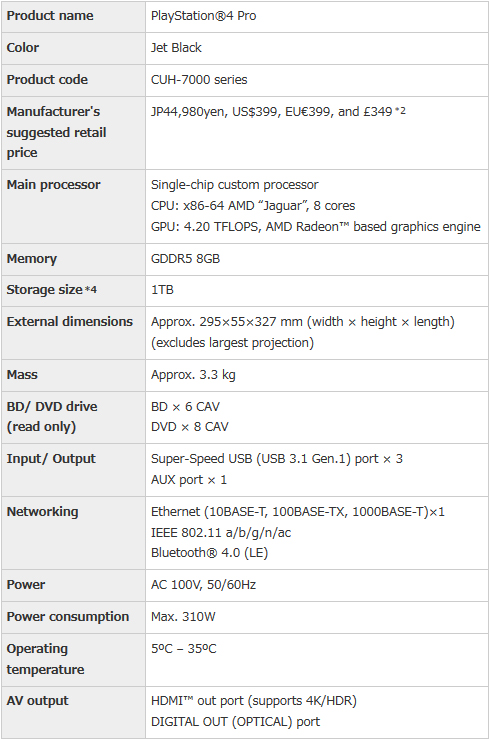Click the Approx. 3.3 kg mass value

[193, 375]
